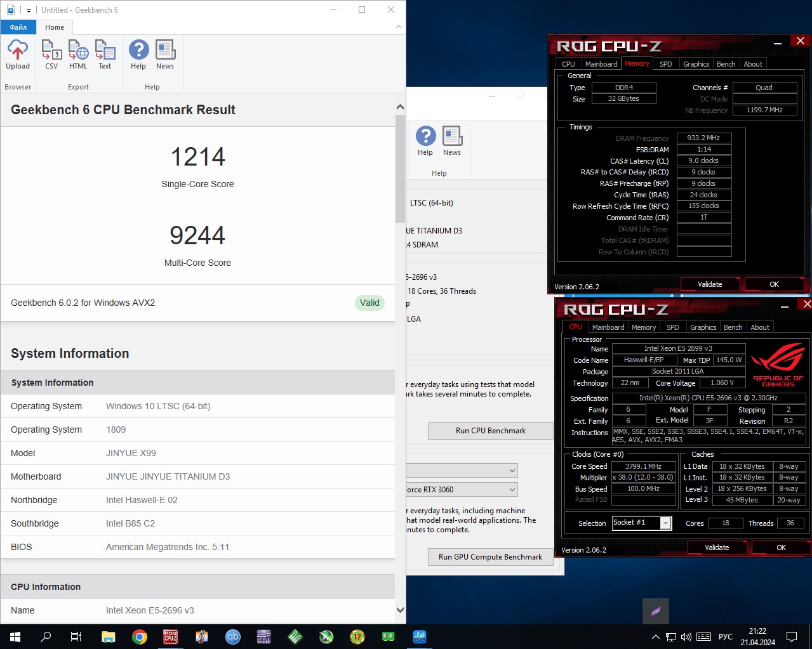812x649 pixels.
Task: Open the Файл menu tab
Action: (18, 27)
